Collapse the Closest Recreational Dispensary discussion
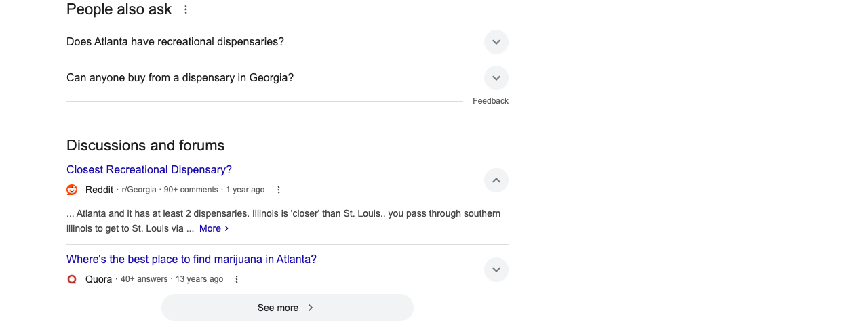The height and width of the screenshot is (332, 868). pos(496,180)
